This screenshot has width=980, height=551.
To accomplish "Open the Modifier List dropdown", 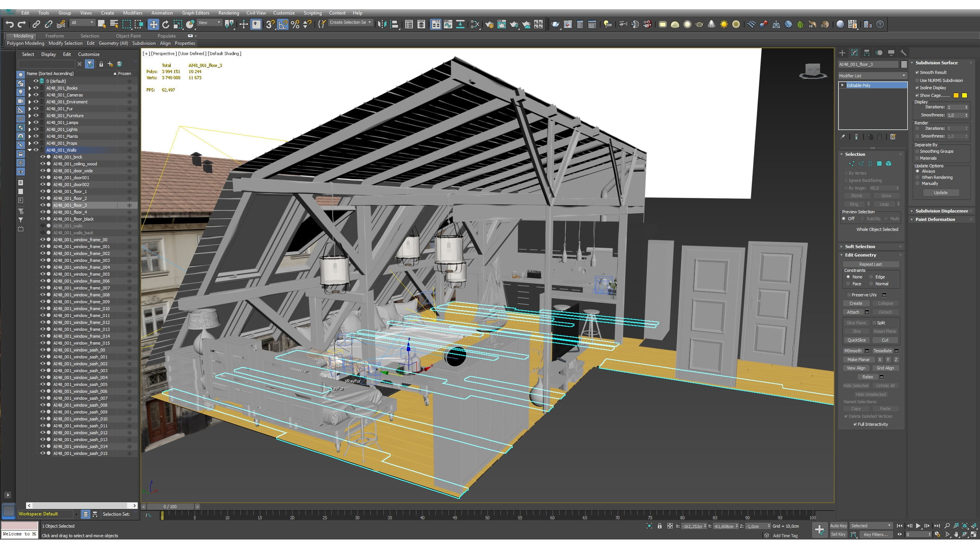I will tap(872, 76).
